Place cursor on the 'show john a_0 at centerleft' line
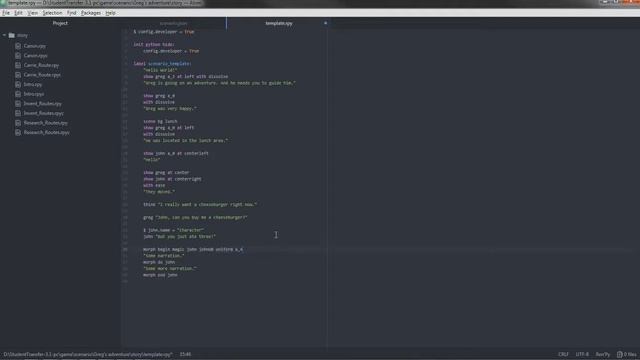The height and width of the screenshot is (360, 640). tap(176, 153)
